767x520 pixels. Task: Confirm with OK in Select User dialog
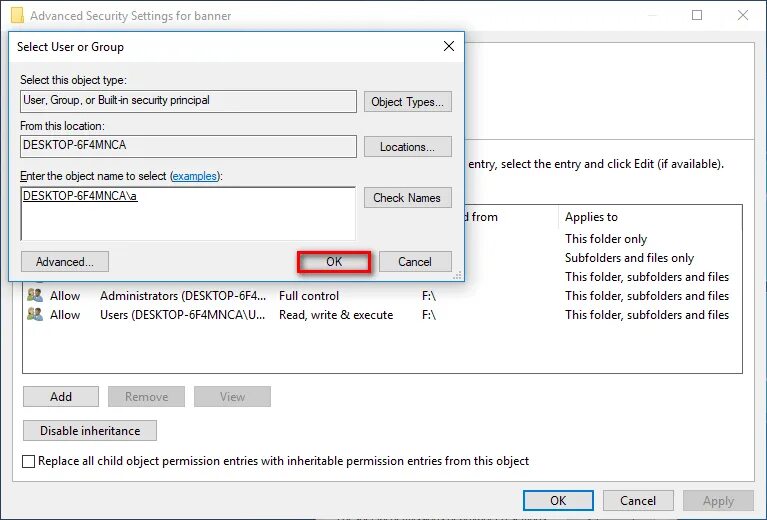click(334, 262)
